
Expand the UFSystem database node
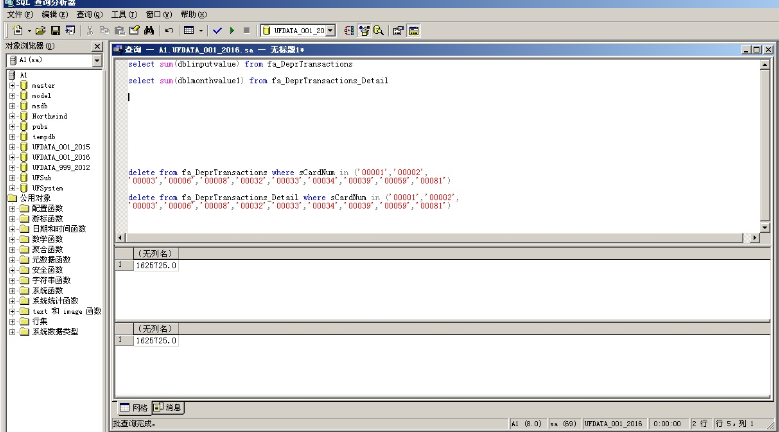pos(12,188)
